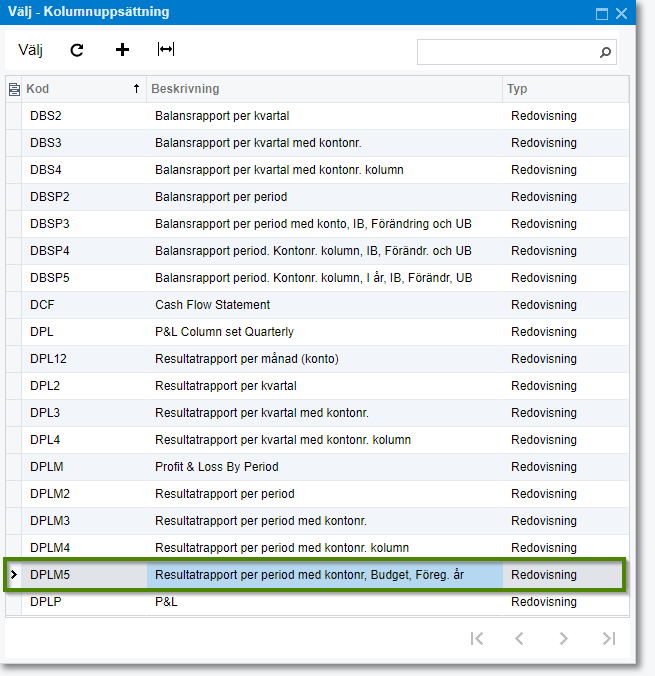The height and width of the screenshot is (676, 655).
Task: Go to the last page of results
Action: pyautogui.click(x=608, y=639)
